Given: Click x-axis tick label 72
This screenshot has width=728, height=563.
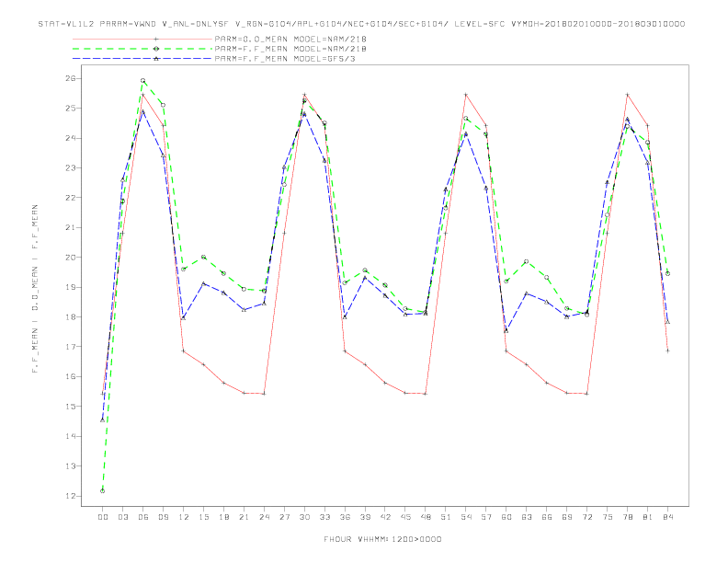Looking at the screenshot, I should point(586,517).
